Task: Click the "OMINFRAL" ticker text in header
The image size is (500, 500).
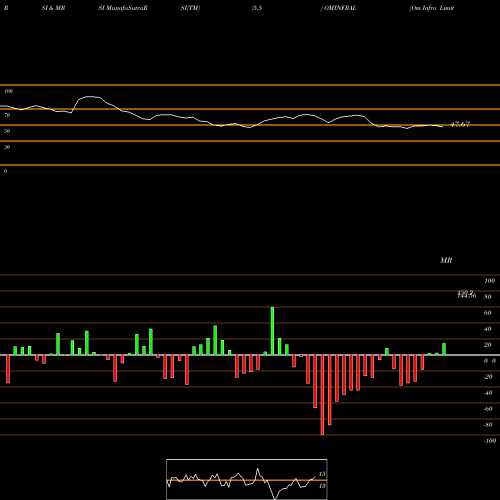Action: point(340,8)
